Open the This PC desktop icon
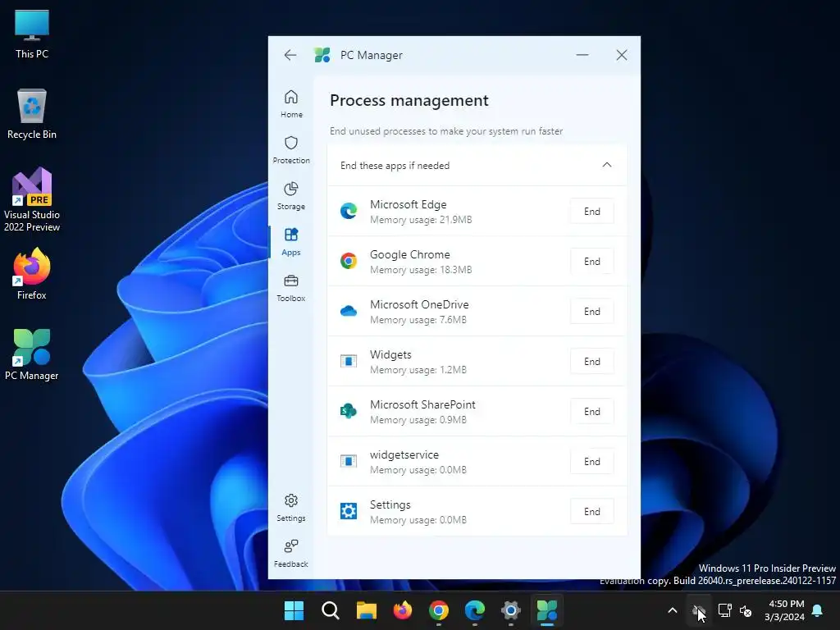This screenshot has height=630, width=840. tap(32, 34)
